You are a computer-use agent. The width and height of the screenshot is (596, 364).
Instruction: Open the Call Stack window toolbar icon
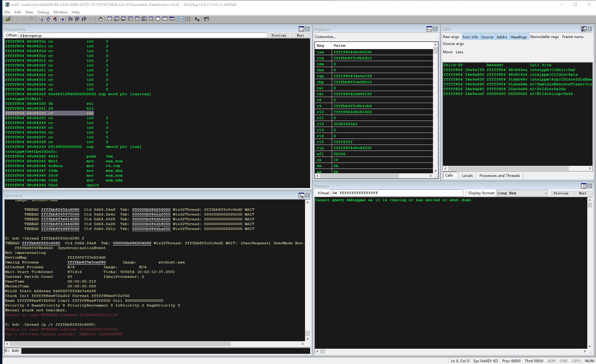[x=144, y=19]
